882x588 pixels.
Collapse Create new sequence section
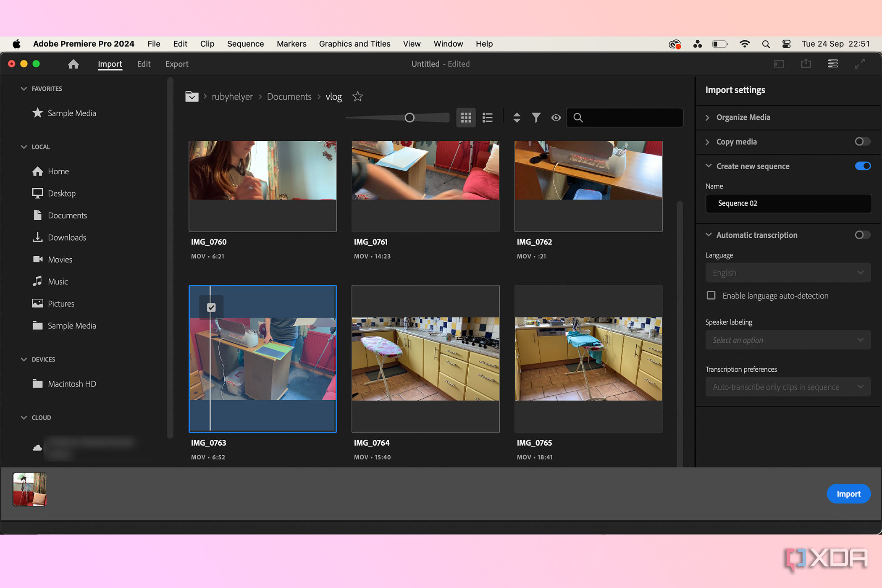point(709,166)
